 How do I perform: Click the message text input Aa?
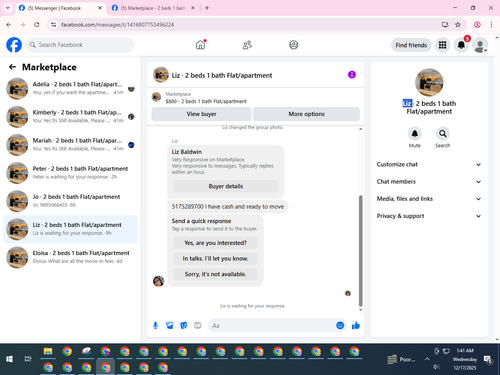(x=272, y=325)
